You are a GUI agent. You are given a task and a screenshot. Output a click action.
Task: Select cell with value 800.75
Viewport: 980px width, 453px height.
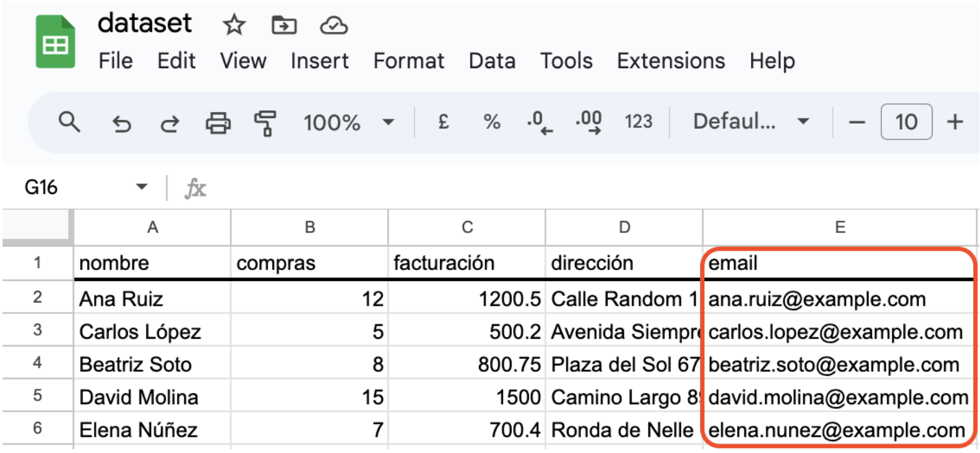(467, 364)
